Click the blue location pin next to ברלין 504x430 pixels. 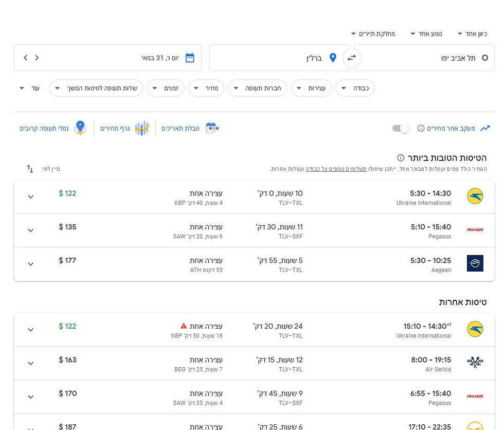pyautogui.click(x=333, y=58)
